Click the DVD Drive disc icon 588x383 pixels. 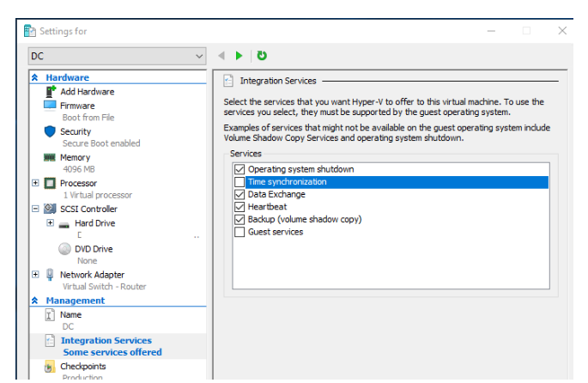coord(64,249)
